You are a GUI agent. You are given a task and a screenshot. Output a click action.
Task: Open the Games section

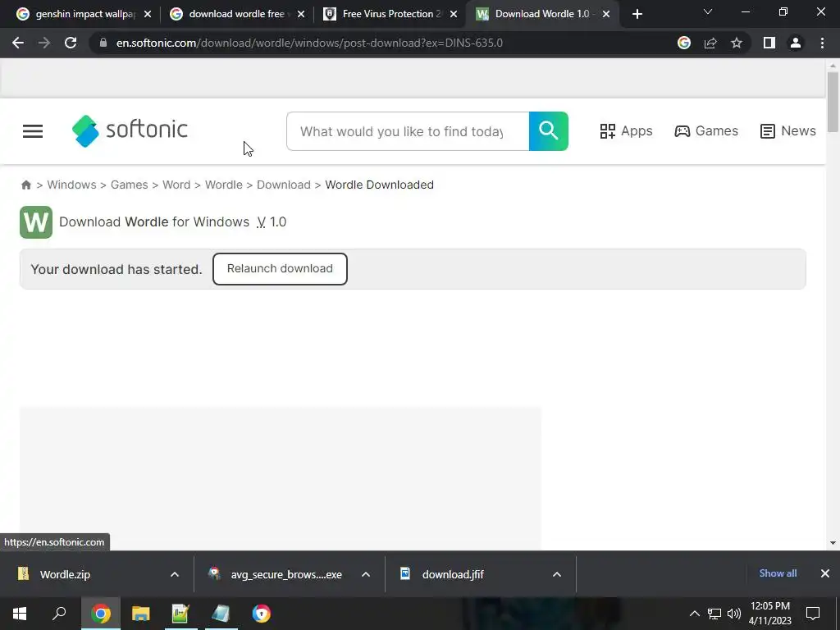(706, 131)
